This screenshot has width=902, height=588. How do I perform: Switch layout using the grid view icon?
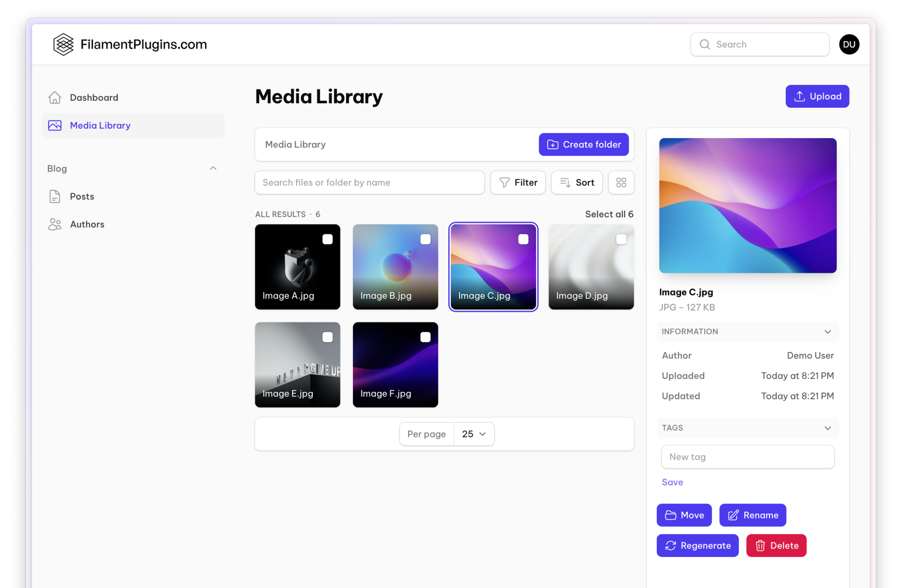pyautogui.click(x=621, y=182)
